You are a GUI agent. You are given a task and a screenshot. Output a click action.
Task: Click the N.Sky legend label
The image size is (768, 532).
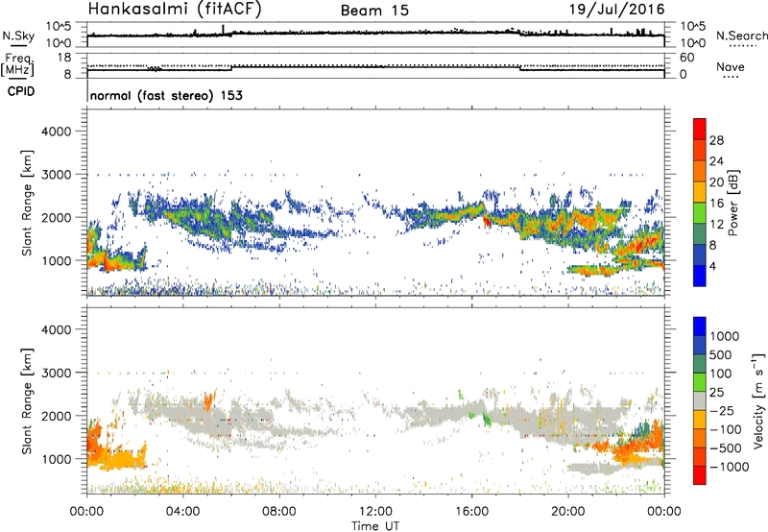pyautogui.click(x=18, y=36)
